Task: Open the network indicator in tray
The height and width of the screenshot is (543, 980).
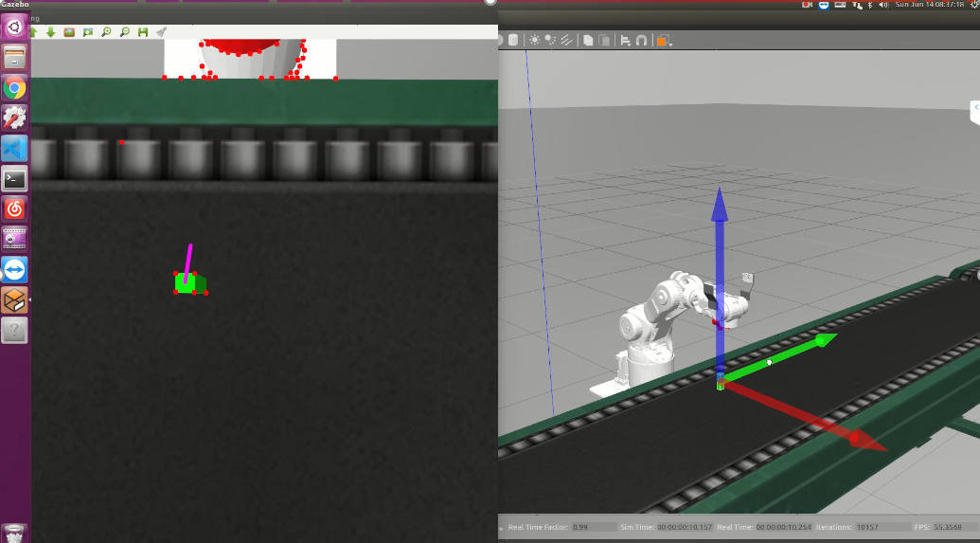Action: click(x=858, y=5)
